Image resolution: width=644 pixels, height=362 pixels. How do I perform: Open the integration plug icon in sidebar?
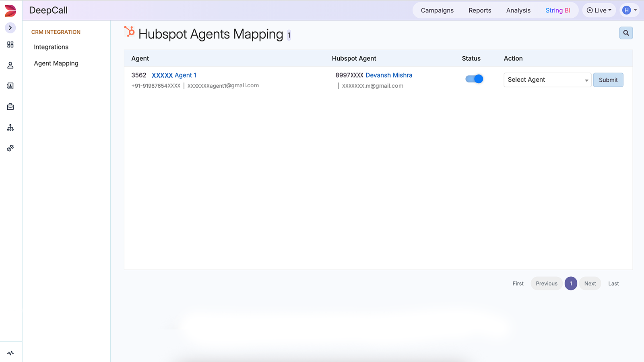[x=10, y=148]
